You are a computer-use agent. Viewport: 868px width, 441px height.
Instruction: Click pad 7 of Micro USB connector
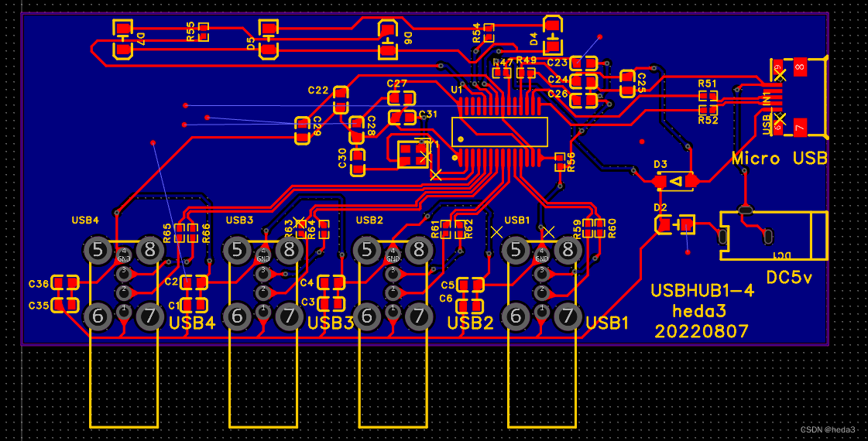(800, 128)
